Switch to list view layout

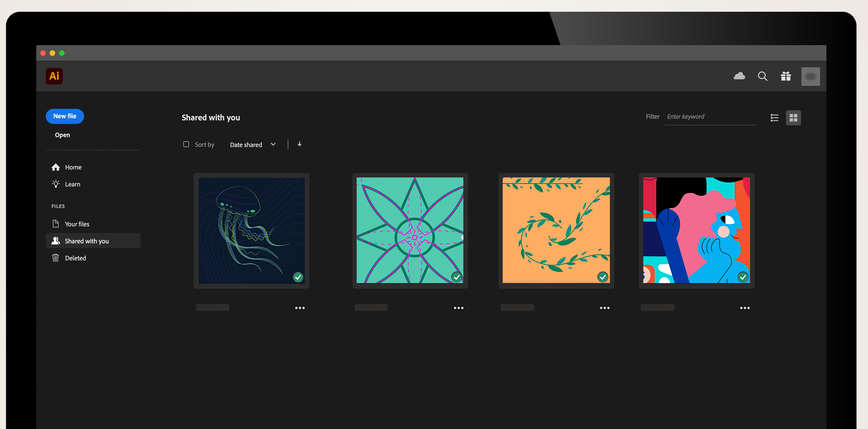point(774,117)
